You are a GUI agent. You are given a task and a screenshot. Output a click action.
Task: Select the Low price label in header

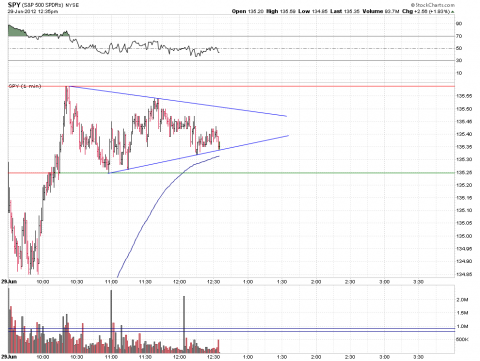tap(304, 11)
